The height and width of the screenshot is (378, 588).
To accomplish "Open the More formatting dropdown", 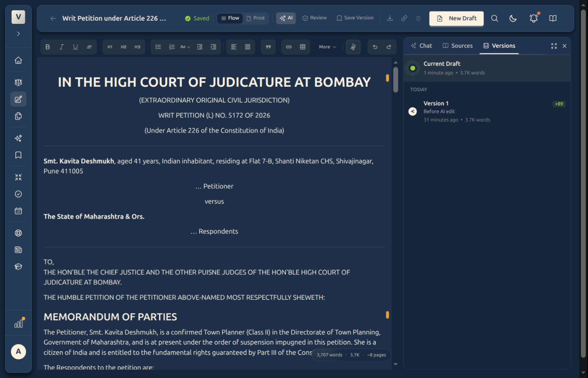I will 327,47.
